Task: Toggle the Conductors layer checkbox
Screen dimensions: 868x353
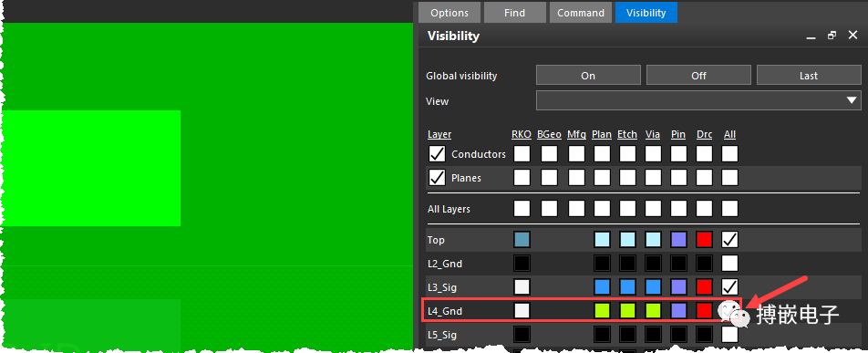Action: [x=438, y=154]
